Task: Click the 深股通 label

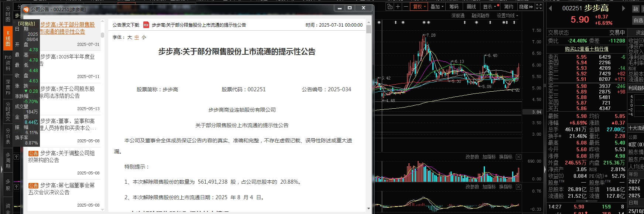Action: click(458, 16)
